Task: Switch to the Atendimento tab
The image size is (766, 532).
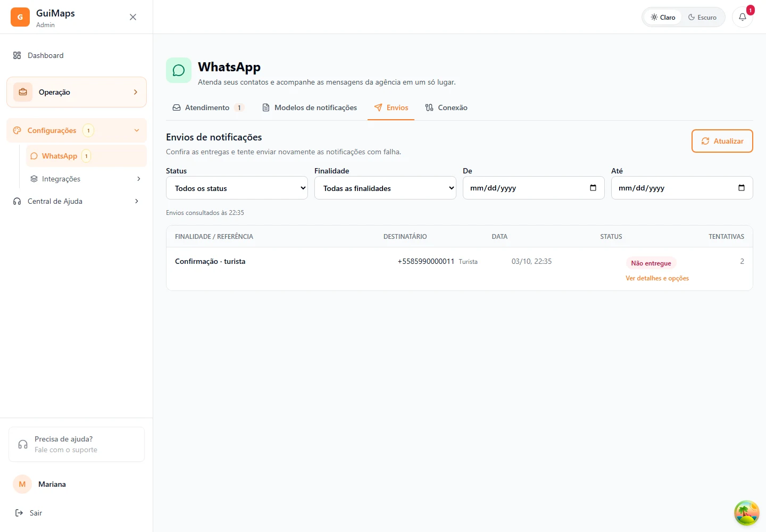Action: point(208,107)
